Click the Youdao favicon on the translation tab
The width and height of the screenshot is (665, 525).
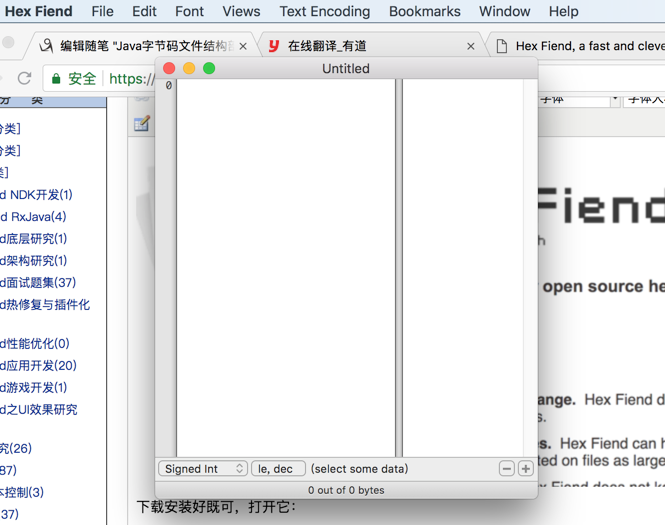274,45
